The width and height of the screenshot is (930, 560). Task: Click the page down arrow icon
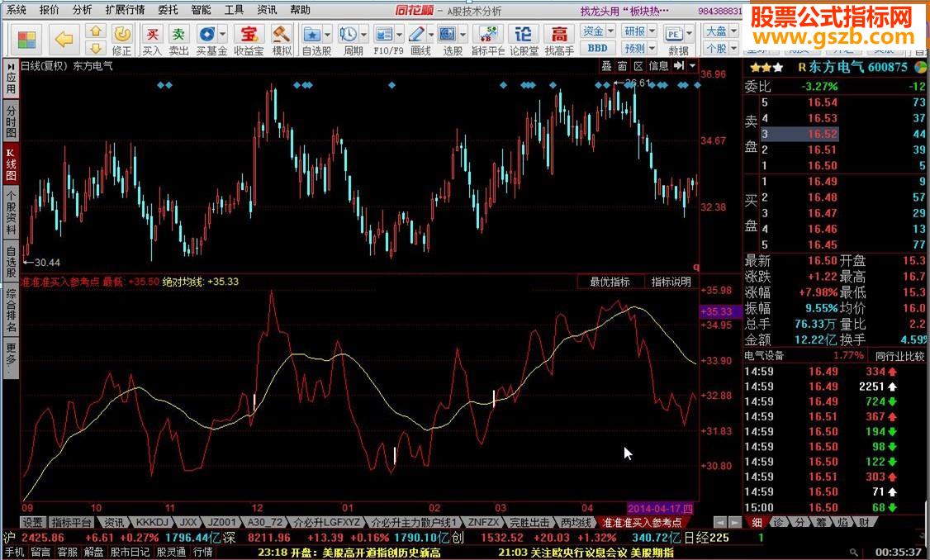(96, 48)
